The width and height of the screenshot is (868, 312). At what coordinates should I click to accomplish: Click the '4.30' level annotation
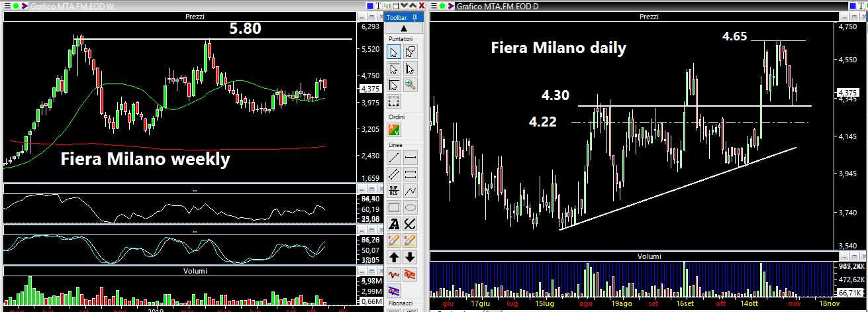coord(555,95)
